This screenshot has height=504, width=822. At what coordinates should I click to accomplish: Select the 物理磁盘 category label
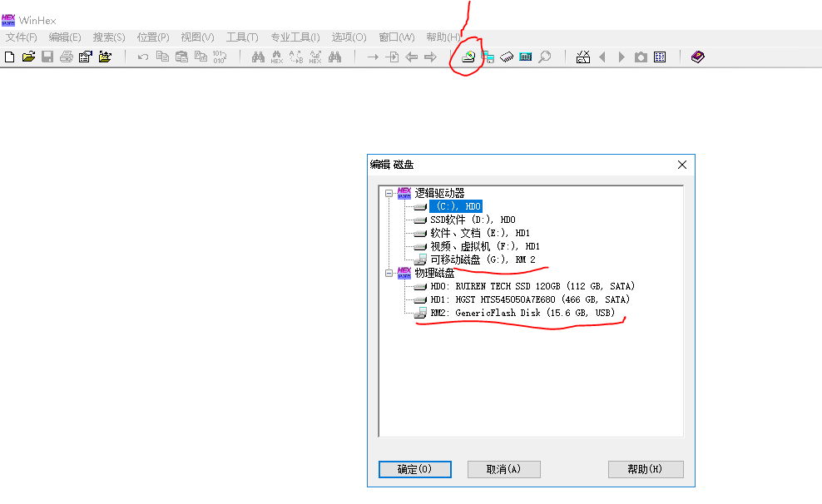click(x=434, y=273)
